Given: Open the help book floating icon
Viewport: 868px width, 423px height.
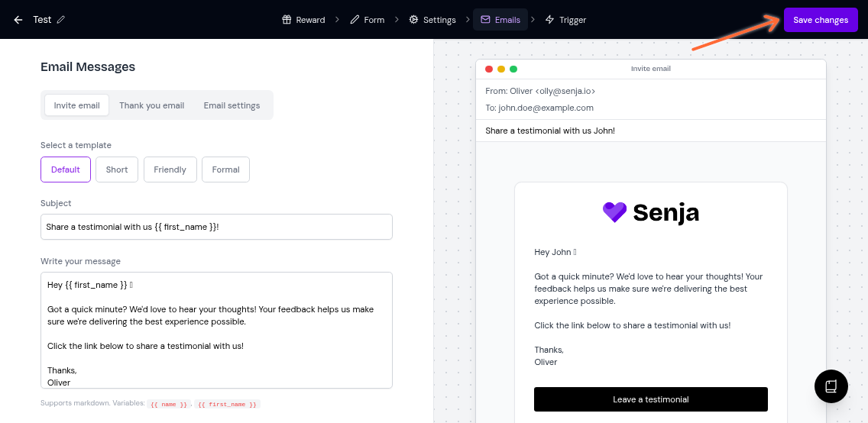Looking at the screenshot, I should 831,386.
